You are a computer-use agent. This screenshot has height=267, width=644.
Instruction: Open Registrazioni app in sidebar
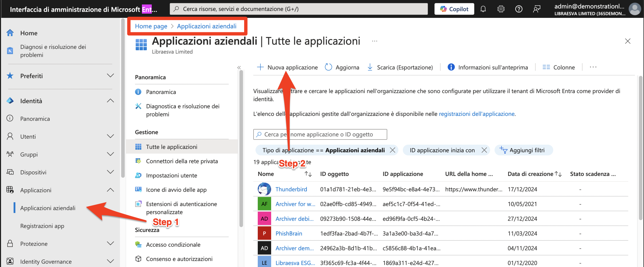coord(42,226)
